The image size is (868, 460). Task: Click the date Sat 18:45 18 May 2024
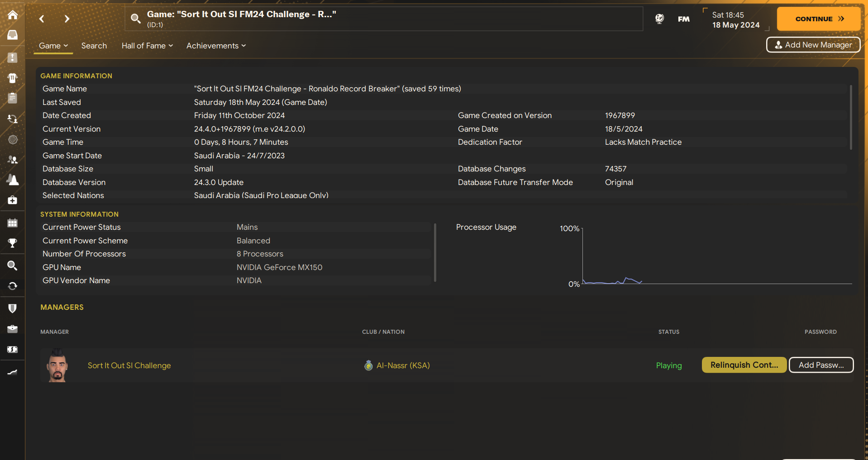point(736,20)
